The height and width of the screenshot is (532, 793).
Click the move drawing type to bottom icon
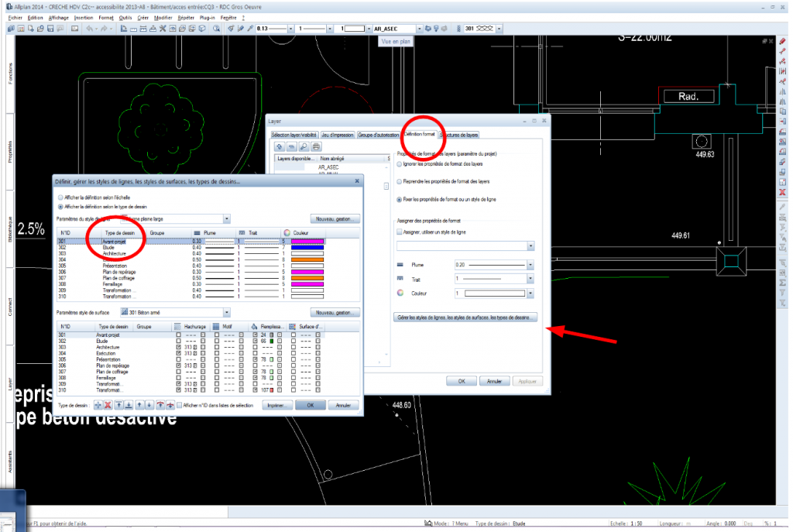(x=129, y=405)
